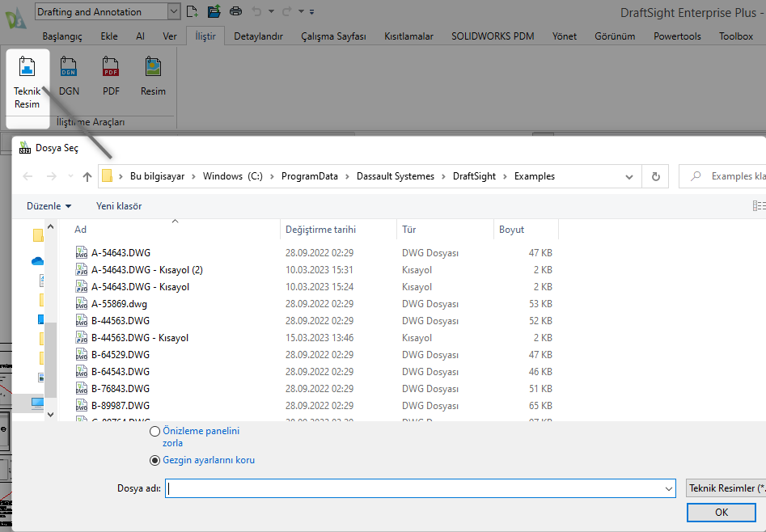
Task: Click the OneDrive cloud icon in navigation pane
Action: (38, 261)
